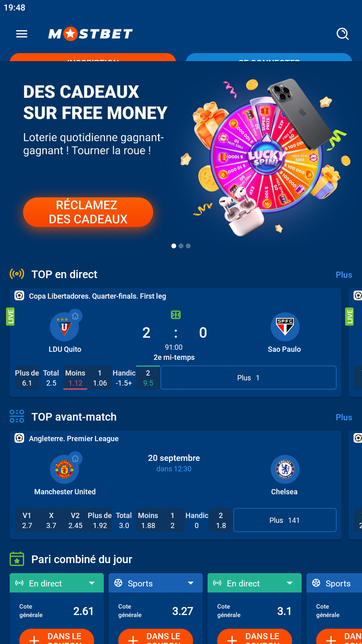
Task: Tap the LDU Quito team crest
Action: point(64,327)
